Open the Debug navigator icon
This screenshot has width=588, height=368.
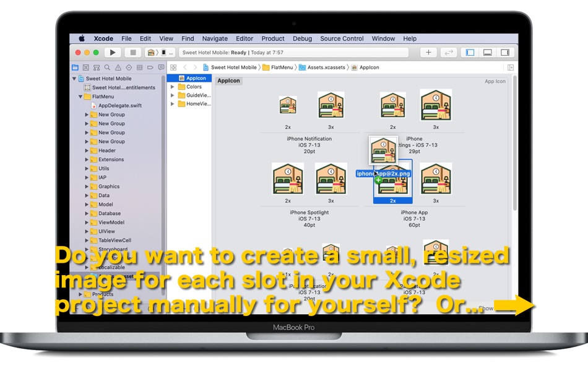139,68
